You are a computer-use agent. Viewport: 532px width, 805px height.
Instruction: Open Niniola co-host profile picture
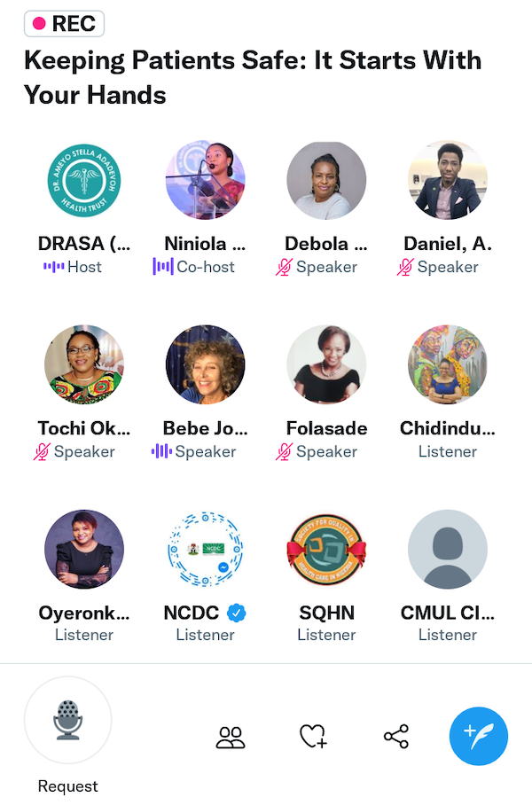click(206, 180)
